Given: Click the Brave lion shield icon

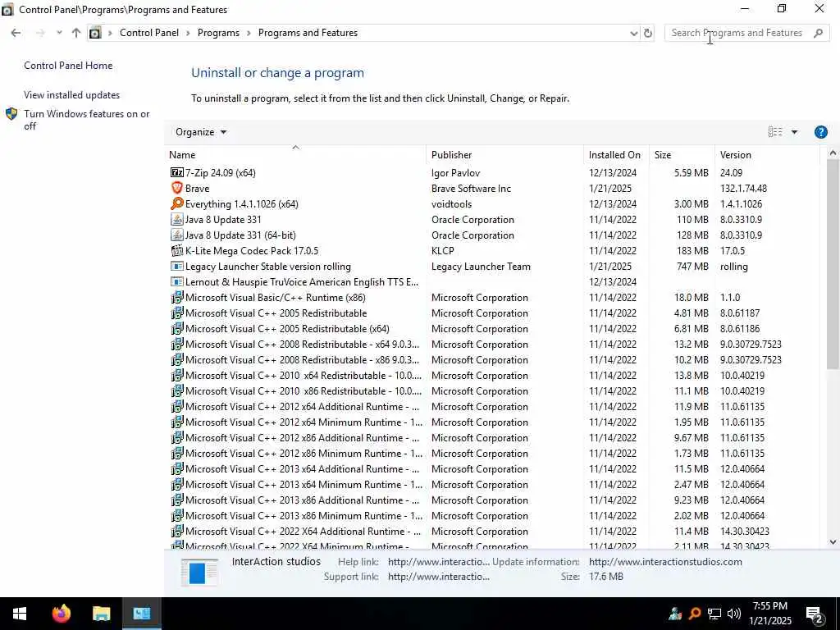Looking at the screenshot, I should pos(177,188).
